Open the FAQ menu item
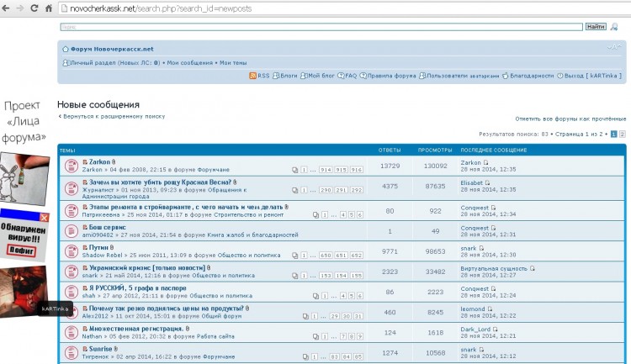Image resolution: width=631 pixels, height=364 pixels. click(347, 76)
